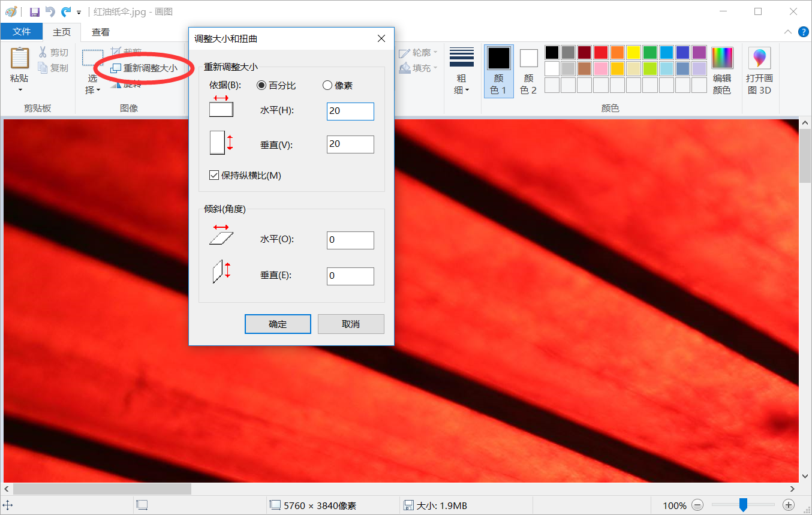Viewport: 812px width, 515px height.
Task: Switch to the 主页 ribbon tab
Action: (x=62, y=32)
